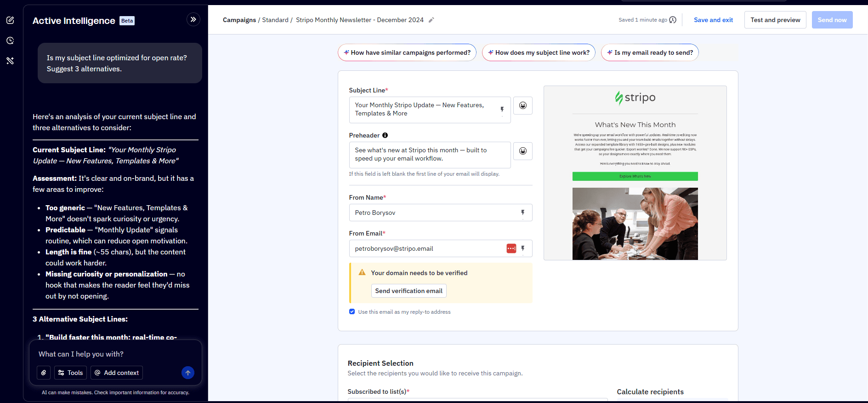Click the domain warning triangle icon
868x403 pixels.
coord(362,272)
